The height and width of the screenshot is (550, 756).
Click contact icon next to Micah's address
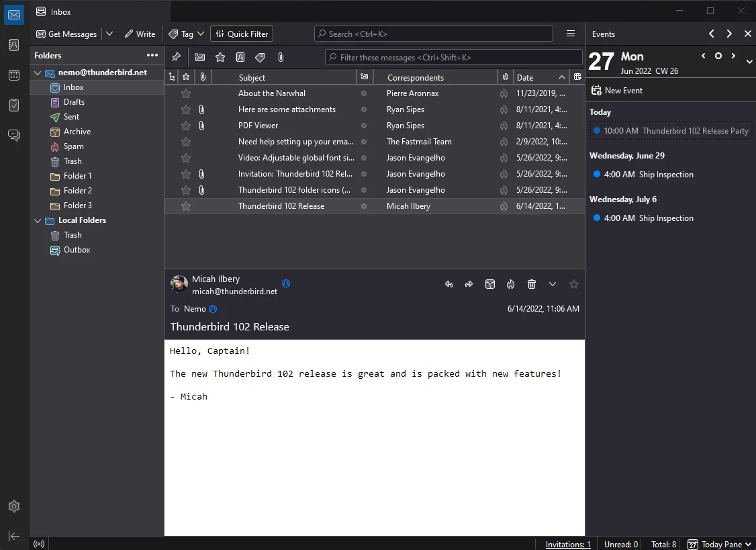[x=286, y=283]
